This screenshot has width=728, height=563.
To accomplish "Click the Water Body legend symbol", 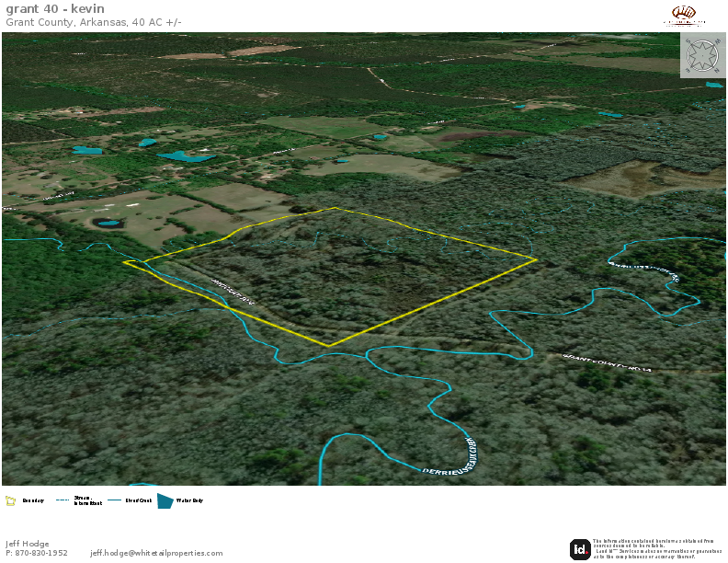I will pyautogui.click(x=165, y=500).
